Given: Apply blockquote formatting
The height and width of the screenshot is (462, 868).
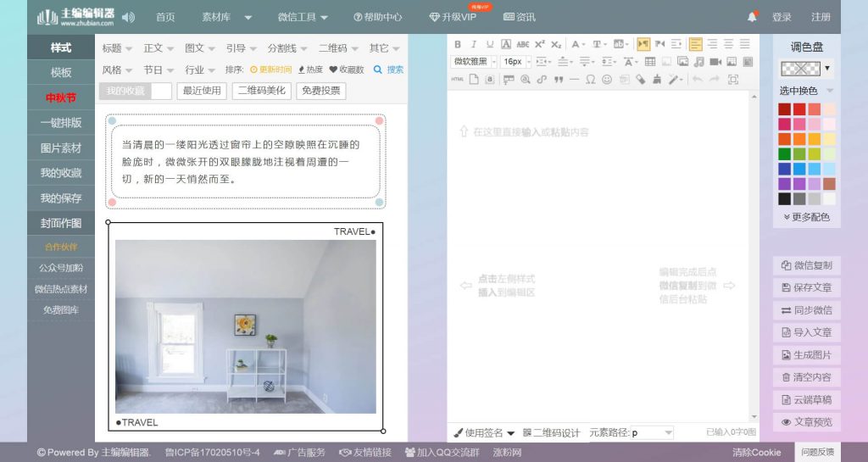Looking at the screenshot, I should 559,80.
